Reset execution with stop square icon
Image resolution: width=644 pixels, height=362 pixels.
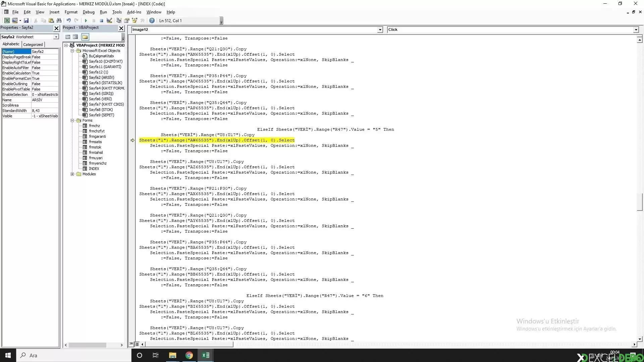coord(101,20)
